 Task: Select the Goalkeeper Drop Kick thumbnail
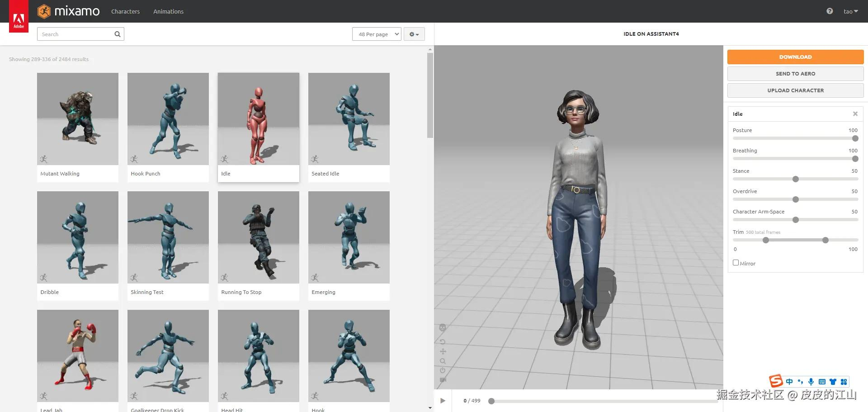coord(168,356)
